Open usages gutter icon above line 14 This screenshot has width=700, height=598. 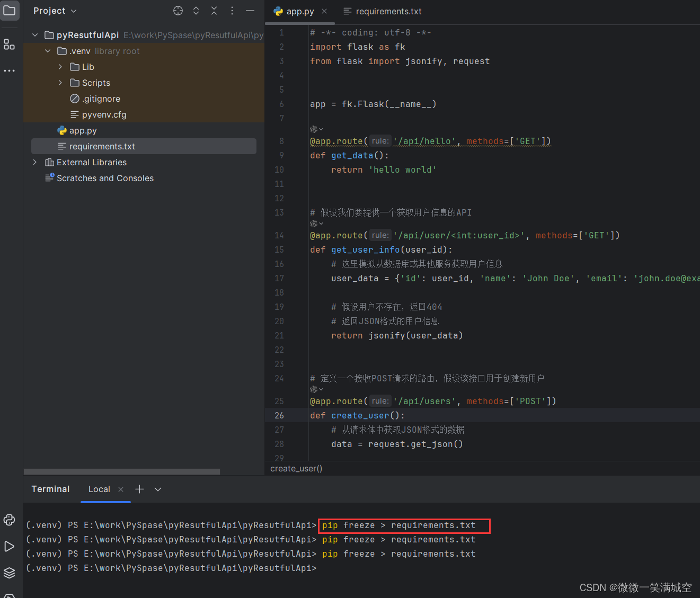pos(316,224)
